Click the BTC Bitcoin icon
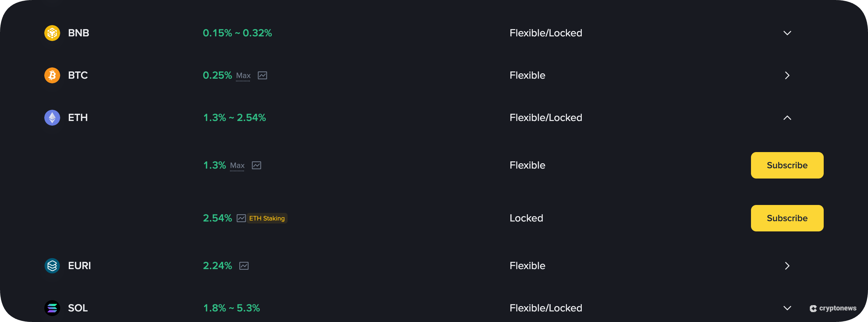The height and width of the screenshot is (322, 868). tap(52, 75)
